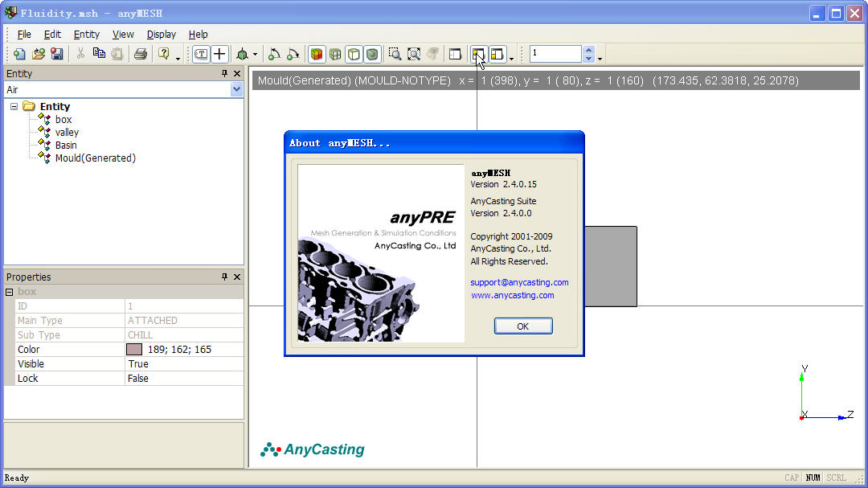Close the Entity panel
Viewport: 868px width, 488px height.
pos(237,74)
